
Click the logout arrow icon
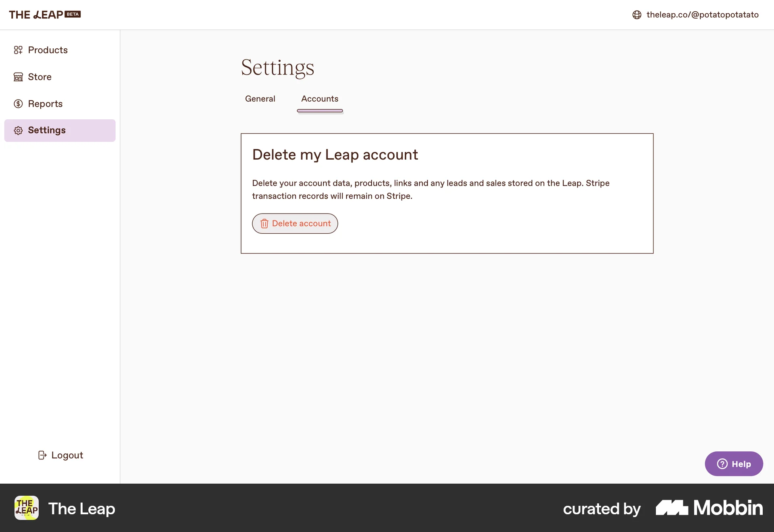[42, 455]
